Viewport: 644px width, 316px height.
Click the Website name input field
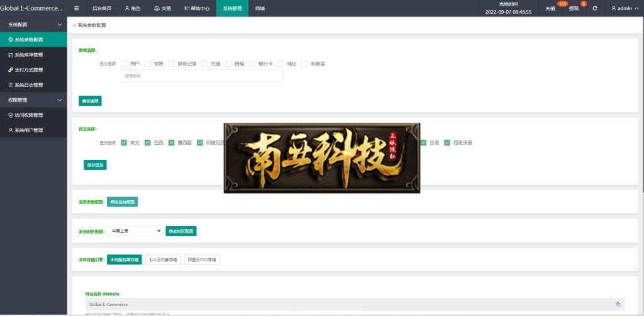pyautogui.click(x=355, y=305)
